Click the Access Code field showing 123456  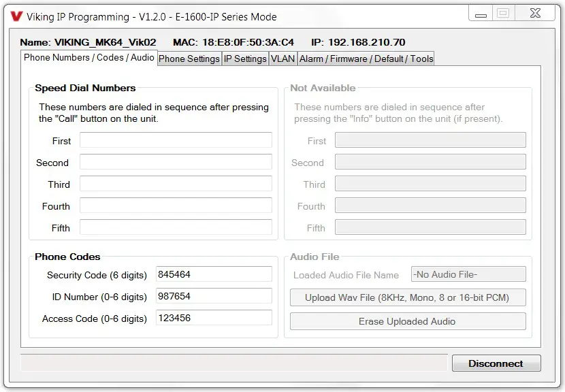point(214,318)
